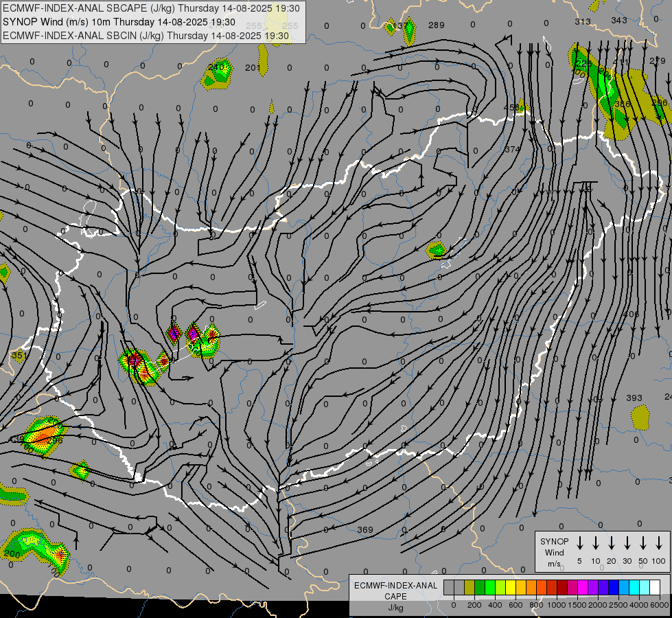672x618 pixels.
Task: Pick the bright magenta CAPE legend swatch
Action: [x=583, y=587]
